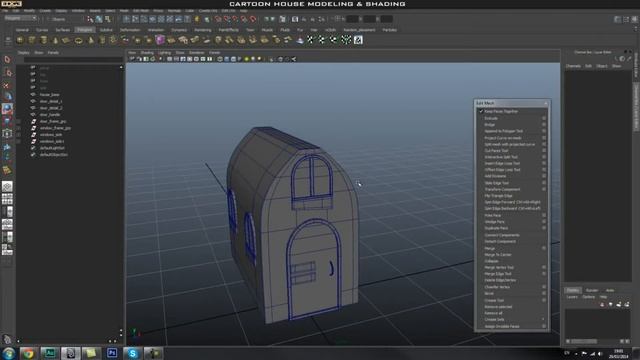Viewport: 640px width, 360px height.
Task: Open the Mesh menu in menu bar
Action: [x=124, y=11]
